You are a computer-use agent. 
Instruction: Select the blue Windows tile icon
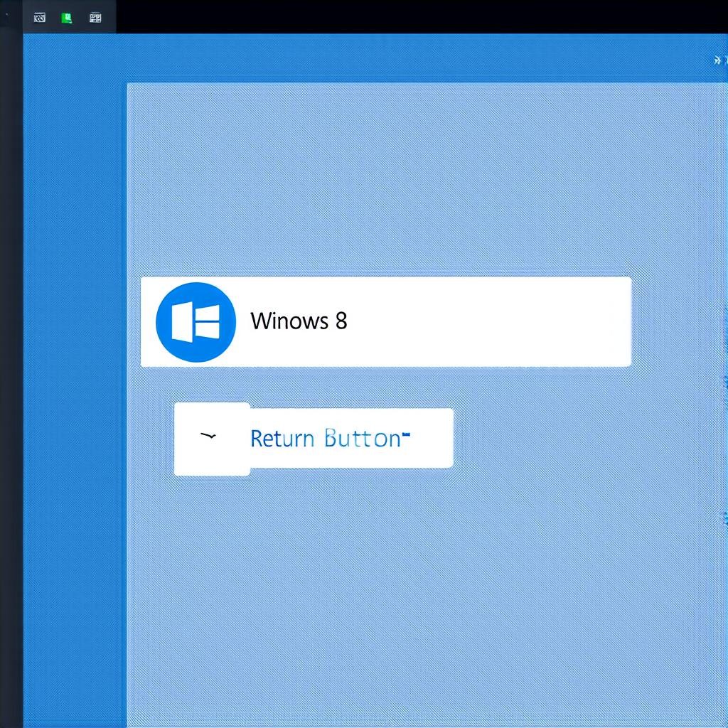point(196,321)
